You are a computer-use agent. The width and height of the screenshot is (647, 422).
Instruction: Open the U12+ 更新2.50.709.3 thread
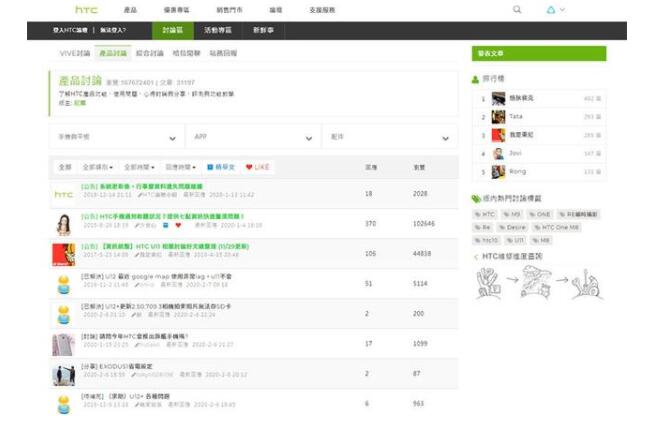coord(156,306)
